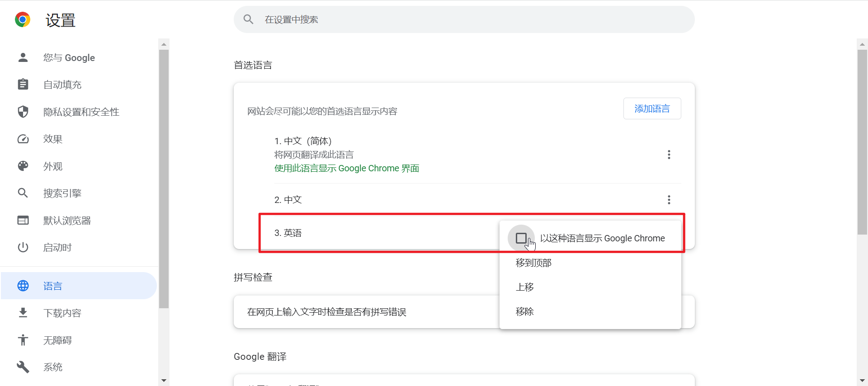Viewport: 868px width, 386px height.
Task: Click the accessibility figure icon for 无障碍
Action: [23, 340]
